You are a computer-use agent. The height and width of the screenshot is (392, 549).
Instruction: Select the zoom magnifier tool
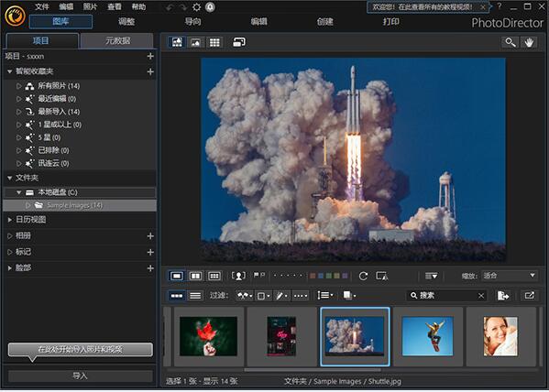[511, 42]
